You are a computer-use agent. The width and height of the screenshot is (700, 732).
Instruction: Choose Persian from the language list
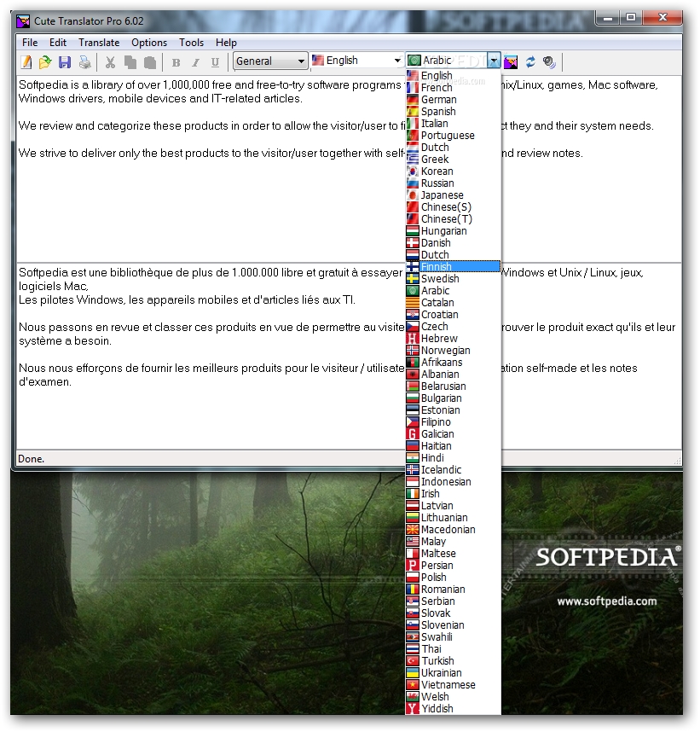tap(453, 566)
